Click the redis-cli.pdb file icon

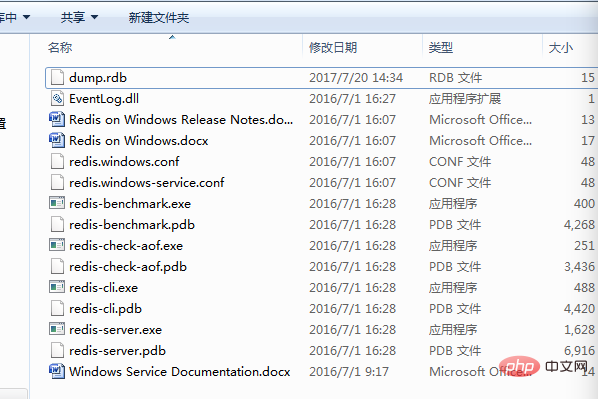(x=57, y=309)
